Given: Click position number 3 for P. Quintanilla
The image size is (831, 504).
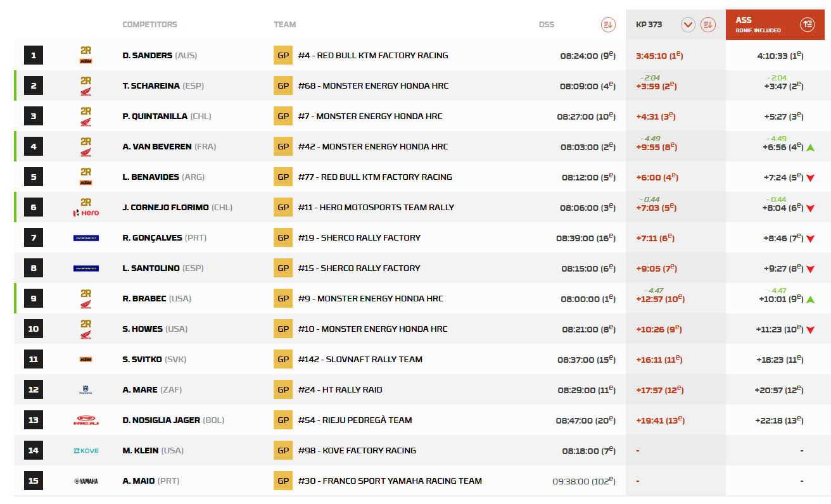Looking at the screenshot, I should [x=34, y=117].
